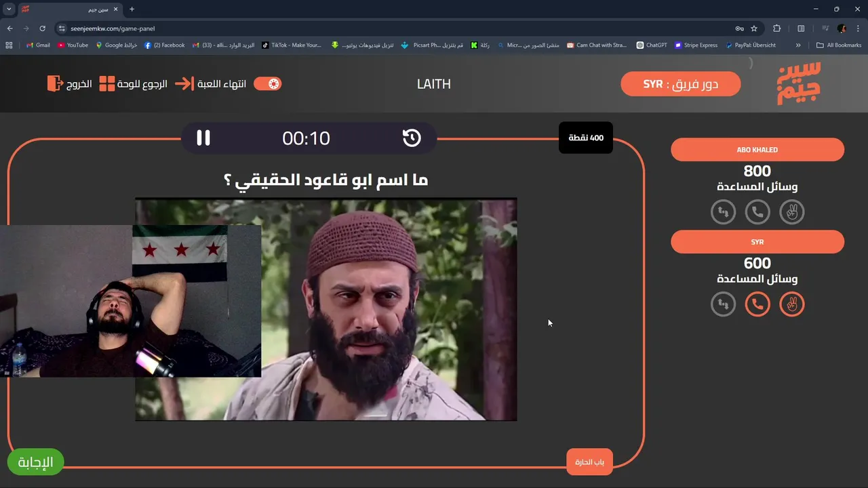868x488 pixels.
Task: Reset the timer with the rewind icon
Action: (412, 138)
